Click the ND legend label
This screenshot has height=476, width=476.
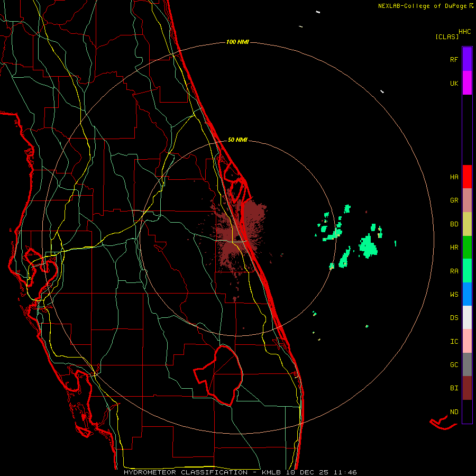tap(454, 412)
